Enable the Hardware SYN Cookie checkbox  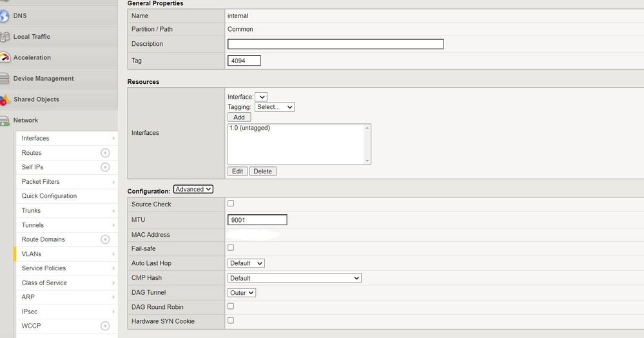(231, 321)
